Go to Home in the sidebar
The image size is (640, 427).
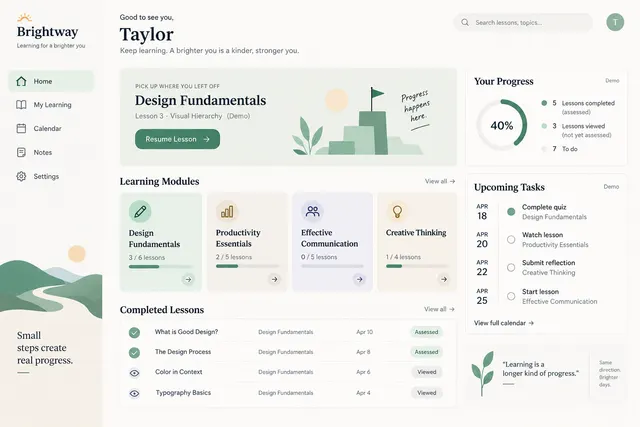[x=51, y=81]
